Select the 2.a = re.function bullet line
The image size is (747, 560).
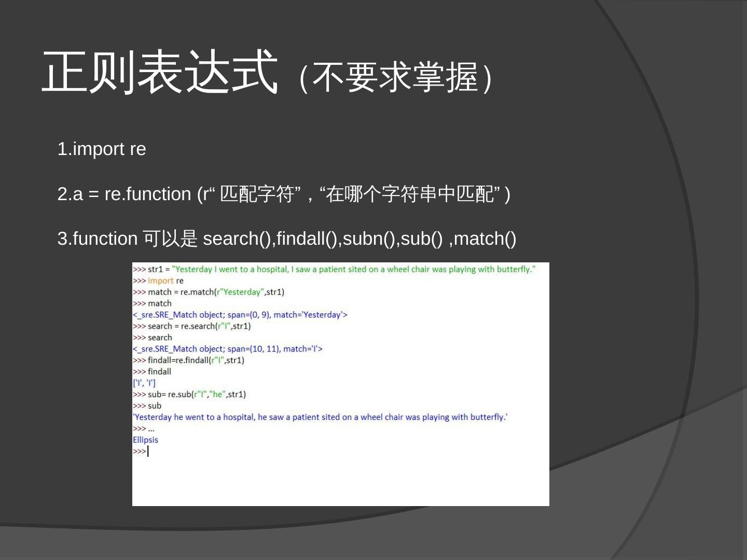(284, 194)
